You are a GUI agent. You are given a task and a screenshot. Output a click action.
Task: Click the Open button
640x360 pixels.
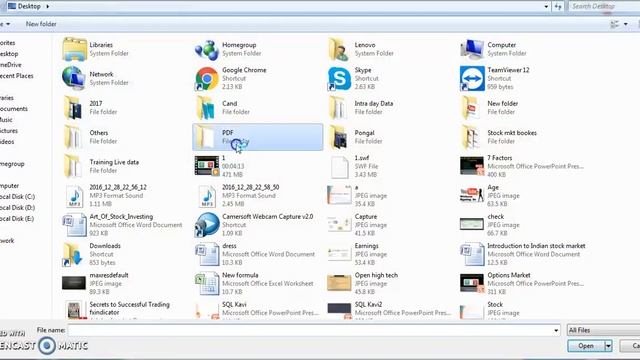pyautogui.click(x=586, y=346)
